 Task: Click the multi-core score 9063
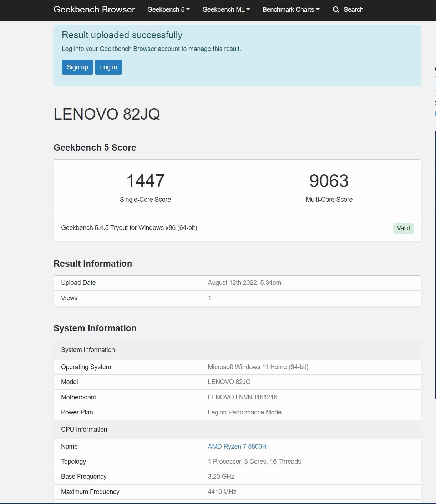point(329,181)
